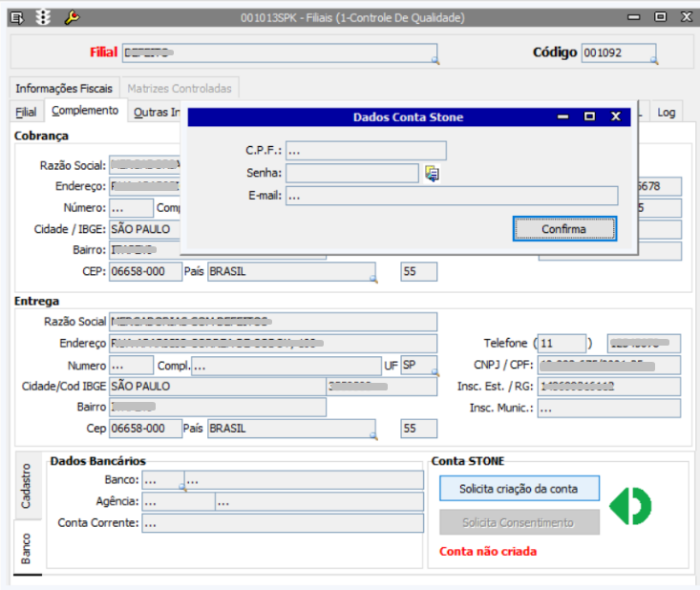The image size is (700, 590).
Task: Click Cobrança País field BRASIL
Action: click(x=291, y=271)
